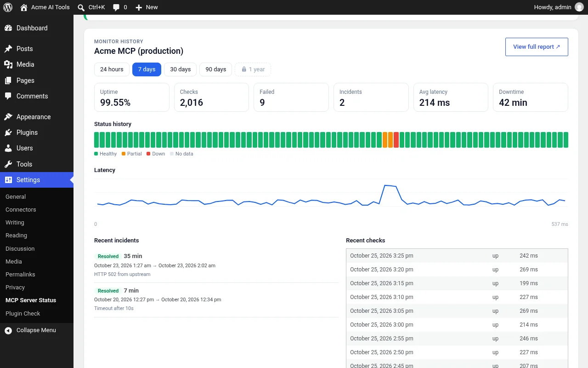588x368 pixels.
Task: Click the Howdy, admin account text
Action: 553,7
